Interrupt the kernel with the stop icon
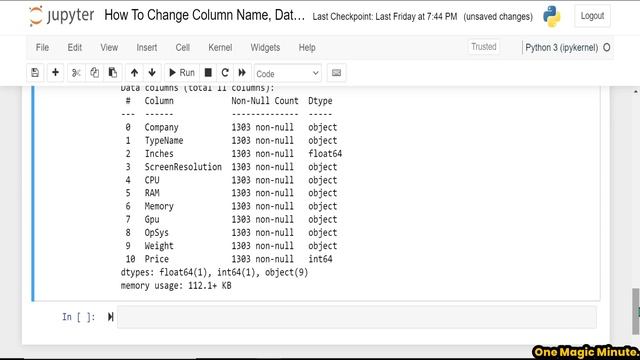Viewport: 640px width, 360px height. click(208, 73)
